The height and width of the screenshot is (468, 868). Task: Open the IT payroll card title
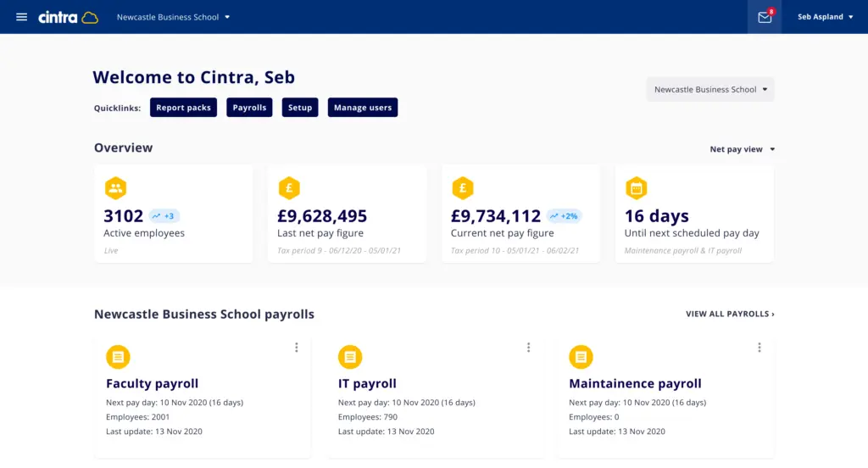click(x=367, y=383)
